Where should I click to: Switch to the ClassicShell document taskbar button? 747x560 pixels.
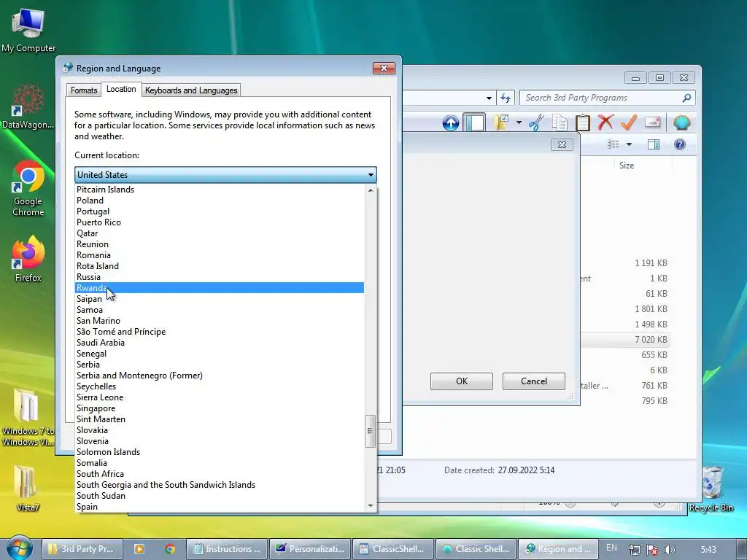click(x=393, y=549)
